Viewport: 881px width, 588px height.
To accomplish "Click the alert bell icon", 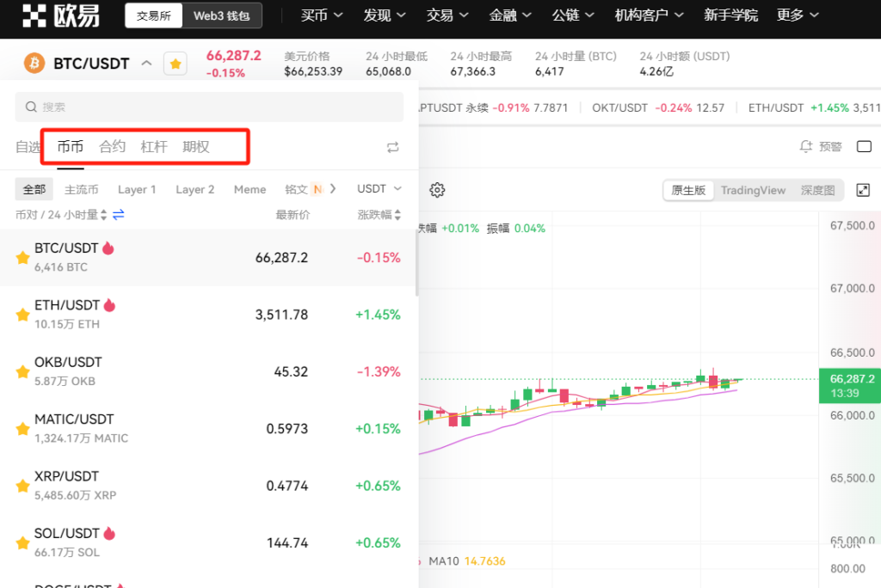I will tap(805, 147).
